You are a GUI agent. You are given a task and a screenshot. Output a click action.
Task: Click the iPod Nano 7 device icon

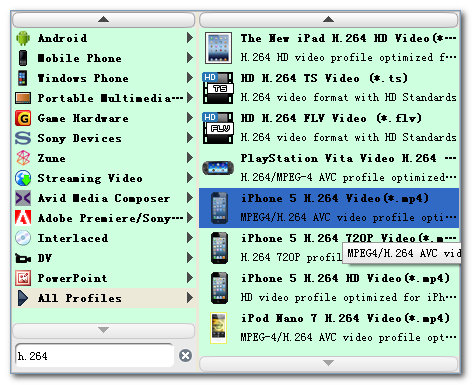coord(218,328)
